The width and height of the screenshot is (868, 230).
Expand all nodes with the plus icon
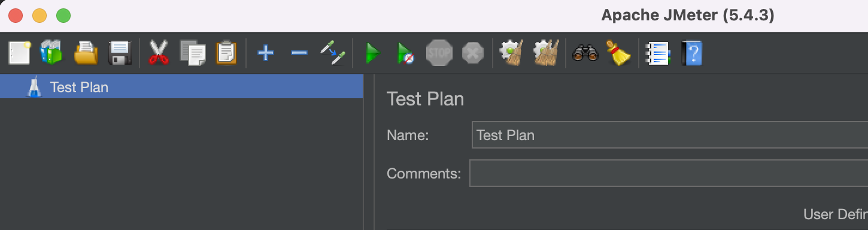pyautogui.click(x=265, y=53)
